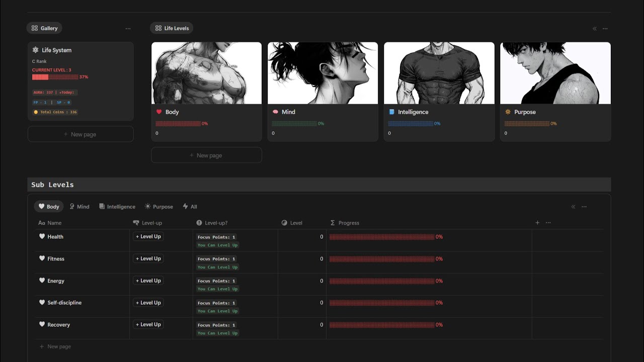This screenshot has width=644, height=362.
Task: Click the sun icon on Purpose card
Action: (x=508, y=112)
